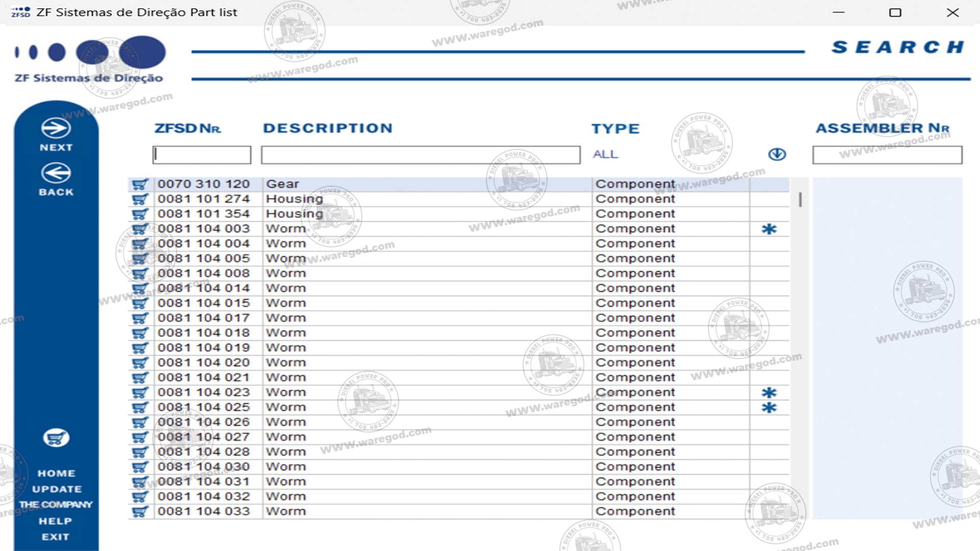Open THE COMPANY link

coord(56,505)
